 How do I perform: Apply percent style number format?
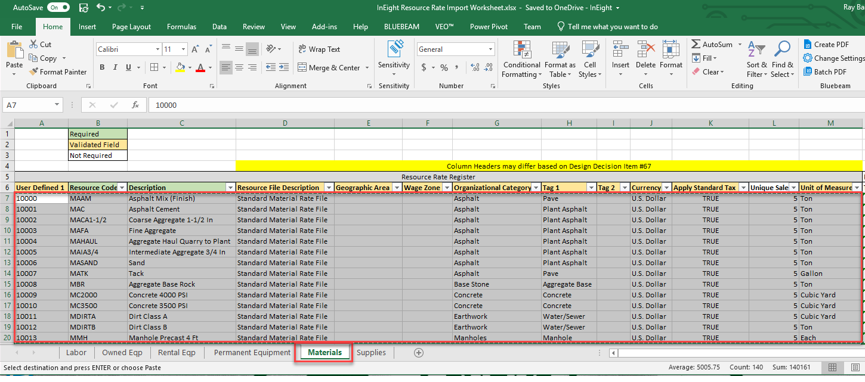click(x=444, y=67)
